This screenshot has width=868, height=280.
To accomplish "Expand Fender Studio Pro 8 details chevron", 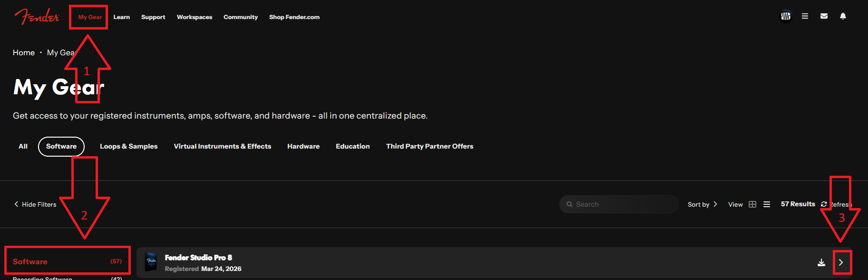I will coord(841,262).
